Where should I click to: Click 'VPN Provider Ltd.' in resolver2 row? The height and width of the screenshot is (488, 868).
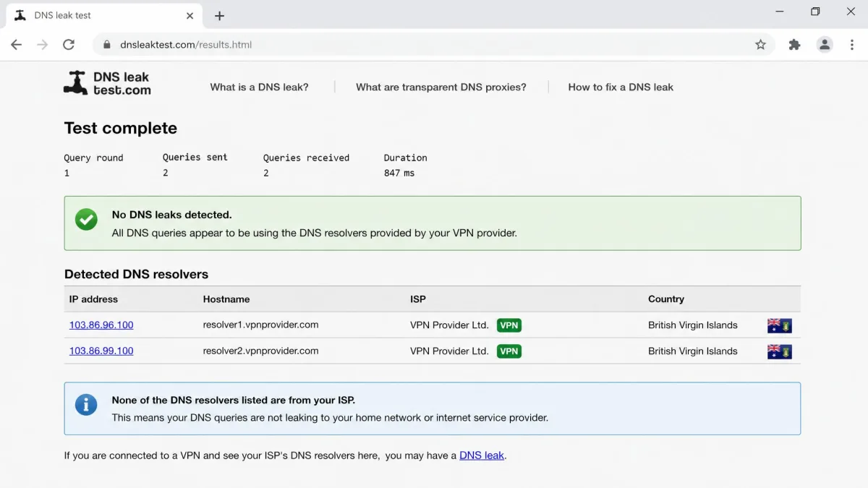click(449, 351)
